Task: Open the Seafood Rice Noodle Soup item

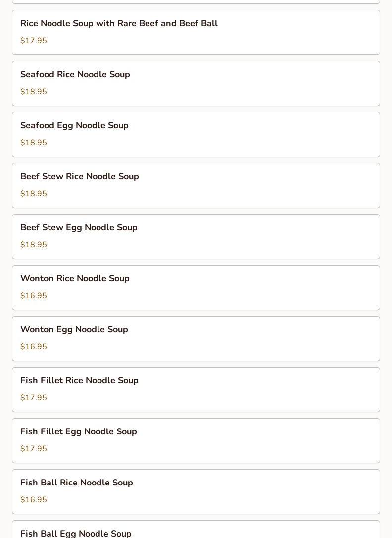Action: [75, 75]
